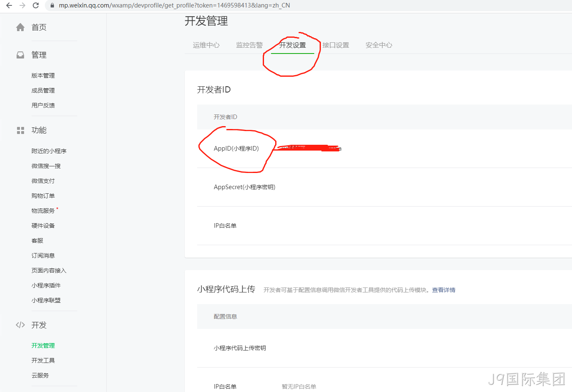Open 购物订单 in the sidebar
The height and width of the screenshot is (392, 572).
tap(43, 196)
